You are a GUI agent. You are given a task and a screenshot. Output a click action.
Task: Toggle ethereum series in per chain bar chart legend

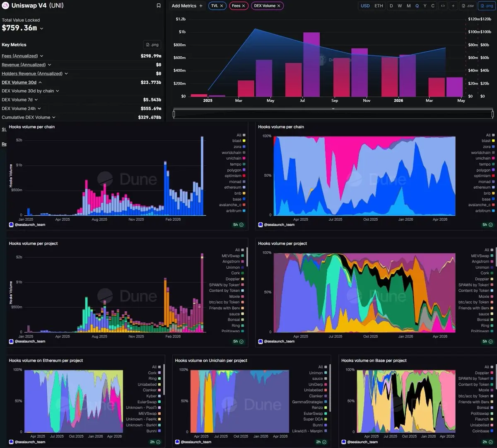(235, 188)
